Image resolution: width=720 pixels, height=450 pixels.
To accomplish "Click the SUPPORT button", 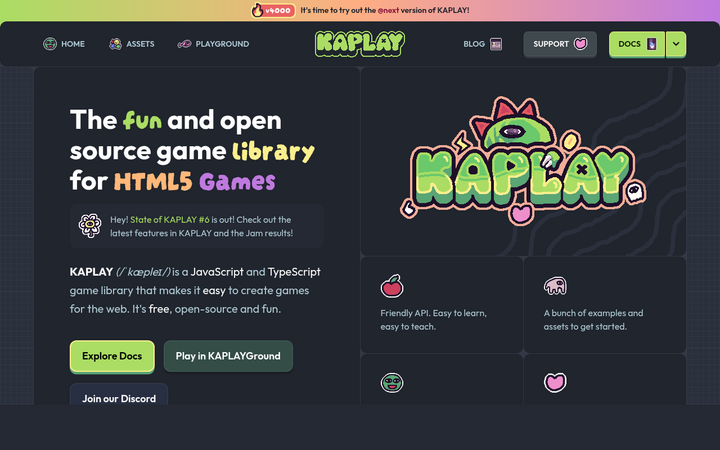I will [x=560, y=44].
